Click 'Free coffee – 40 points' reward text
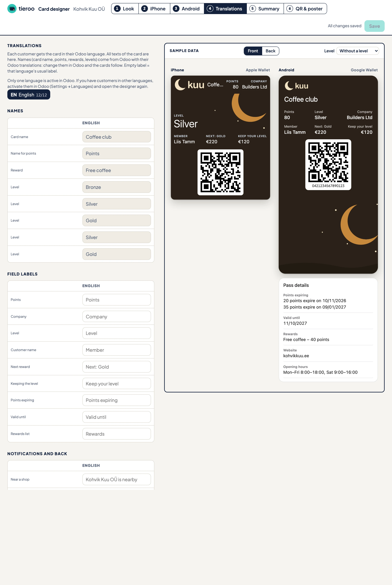The image size is (392, 585). click(306, 340)
